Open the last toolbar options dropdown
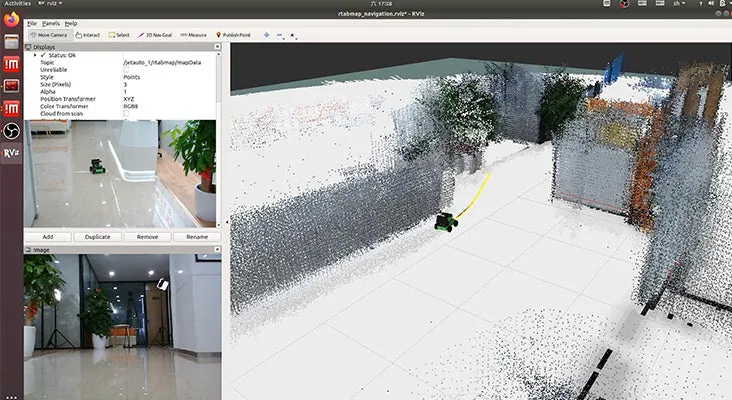Viewport: 732px width, 400px height. (x=293, y=35)
